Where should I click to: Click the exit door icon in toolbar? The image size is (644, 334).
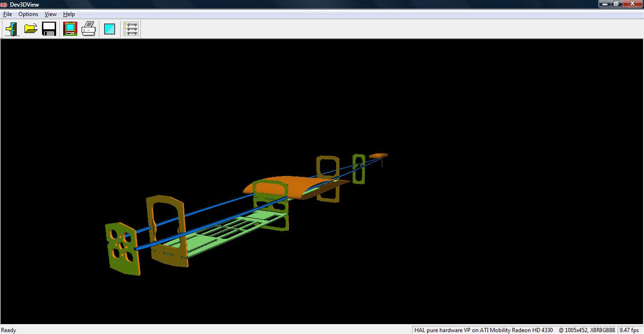coord(12,29)
